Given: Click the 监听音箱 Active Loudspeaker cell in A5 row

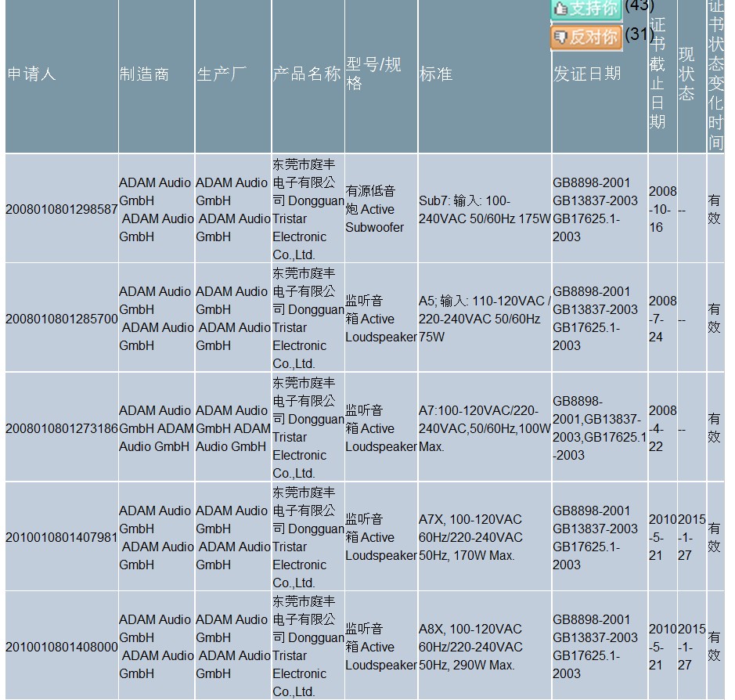Looking at the screenshot, I should tap(380, 319).
